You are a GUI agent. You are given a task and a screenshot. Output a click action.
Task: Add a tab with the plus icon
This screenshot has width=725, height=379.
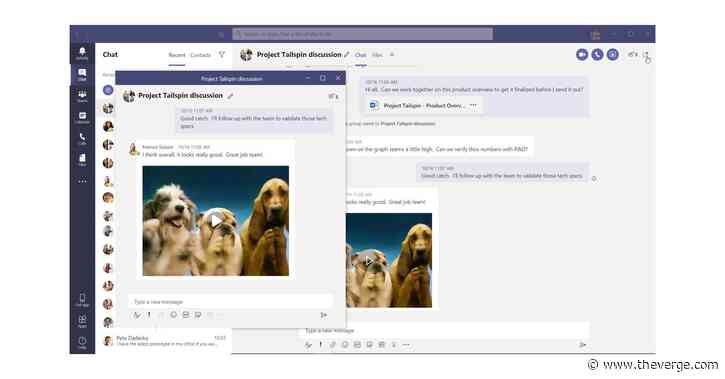click(x=392, y=55)
